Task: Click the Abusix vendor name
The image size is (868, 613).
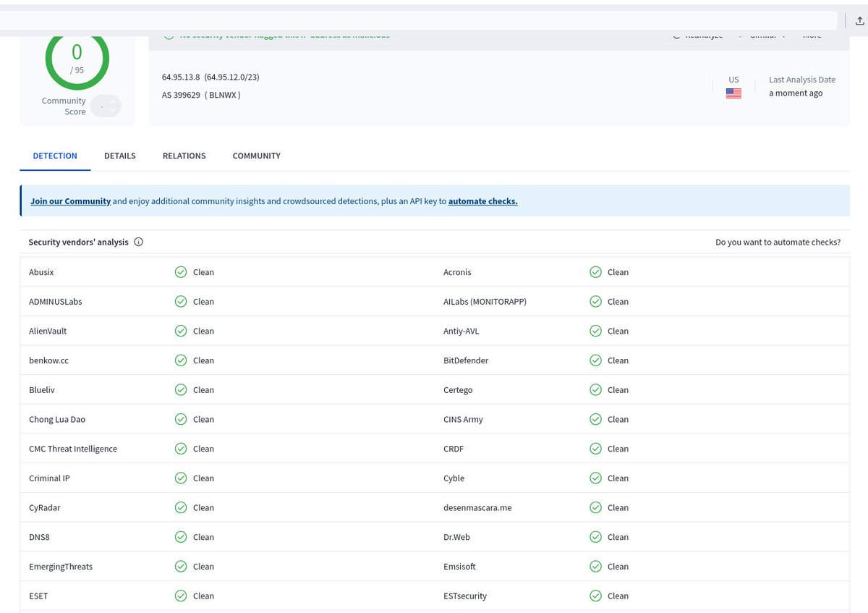Action: [41, 272]
